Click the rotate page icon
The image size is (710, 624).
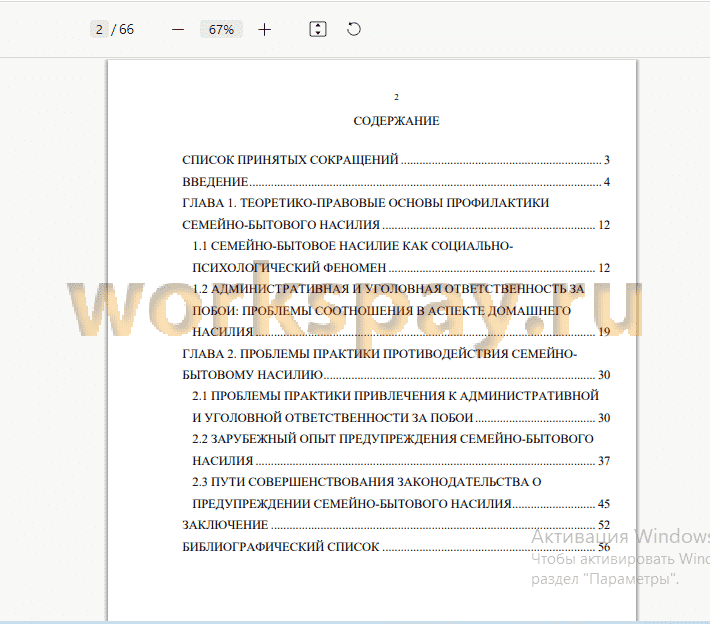354,29
